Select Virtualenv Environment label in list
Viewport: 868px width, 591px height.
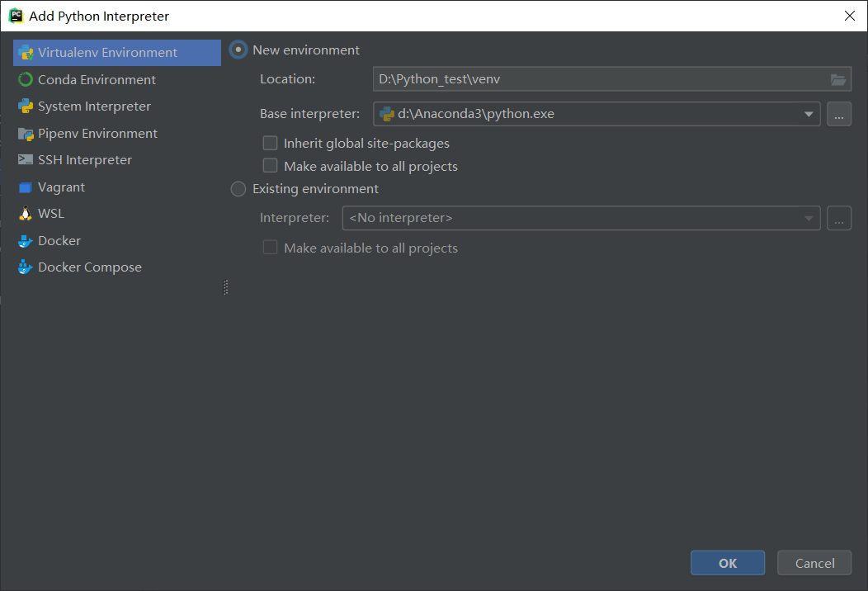pos(107,53)
